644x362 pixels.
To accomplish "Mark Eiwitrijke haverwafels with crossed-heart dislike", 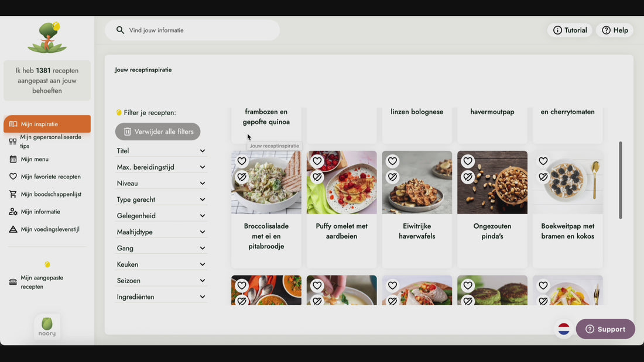I will pos(392,177).
